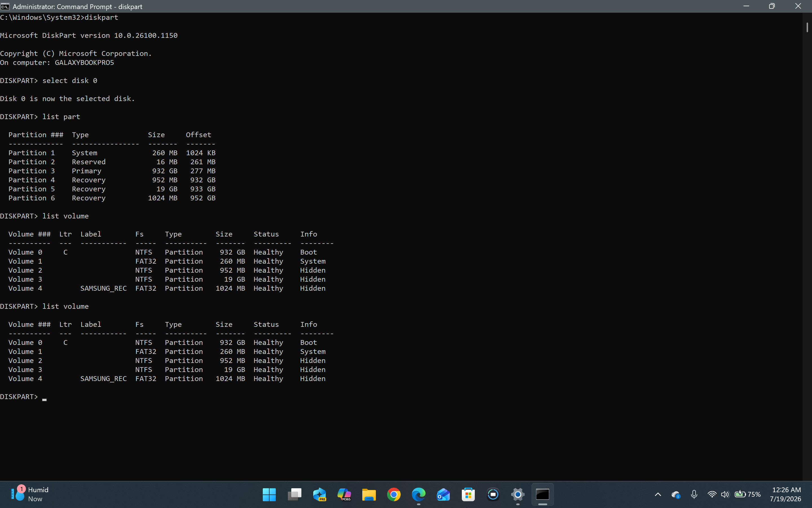
Task: Click the Partition 1 System row
Action: click(112, 153)
